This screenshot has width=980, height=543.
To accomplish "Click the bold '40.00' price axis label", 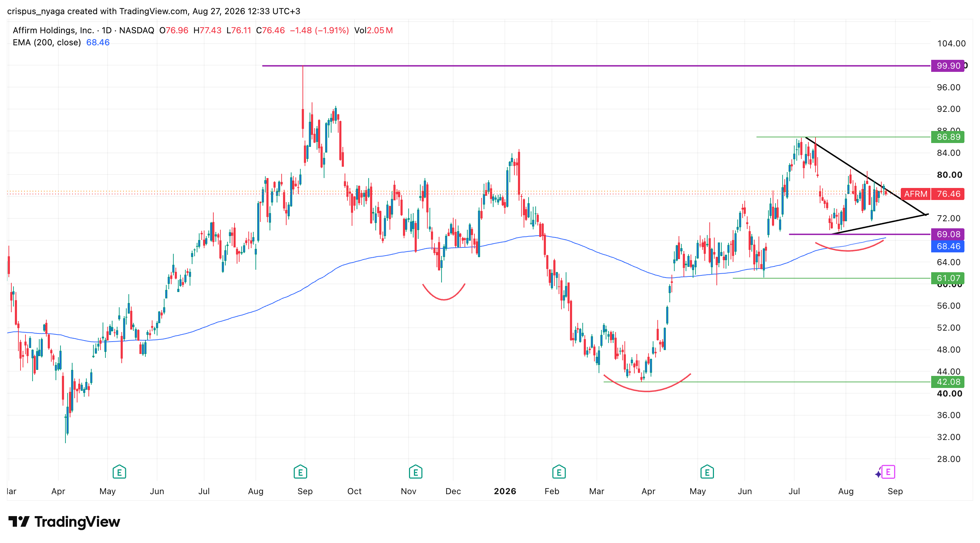I will 950,394.
